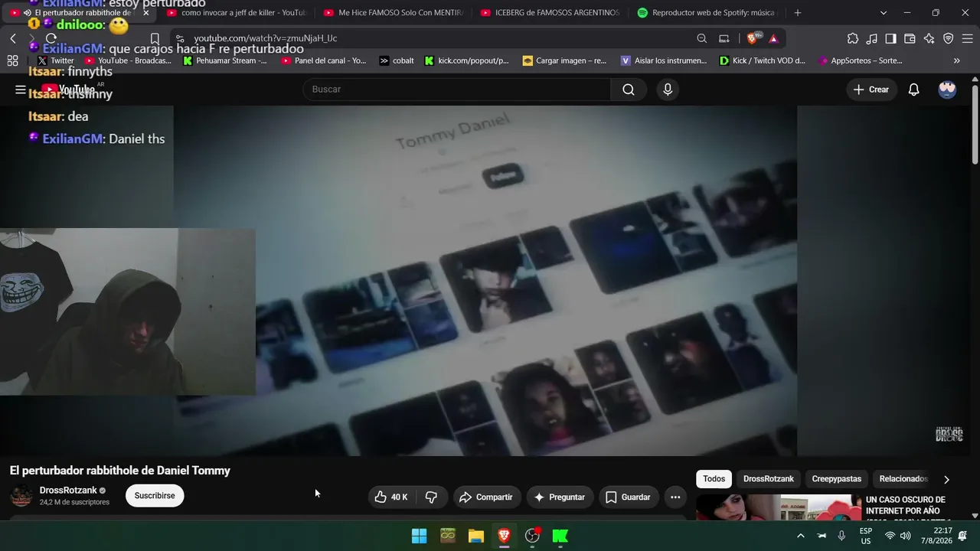Open 'Cargar imagen' bookmark
980x551 pixels.
(564, 60)
